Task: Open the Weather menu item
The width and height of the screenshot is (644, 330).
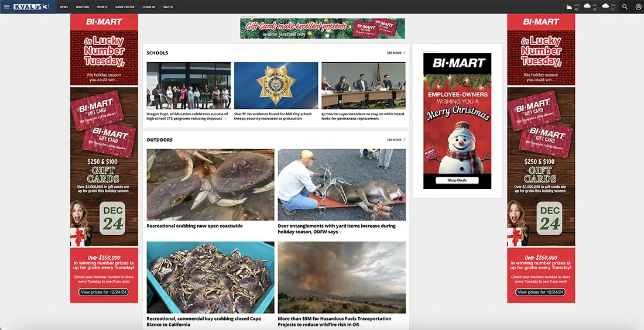Action: tap(82, 7)
